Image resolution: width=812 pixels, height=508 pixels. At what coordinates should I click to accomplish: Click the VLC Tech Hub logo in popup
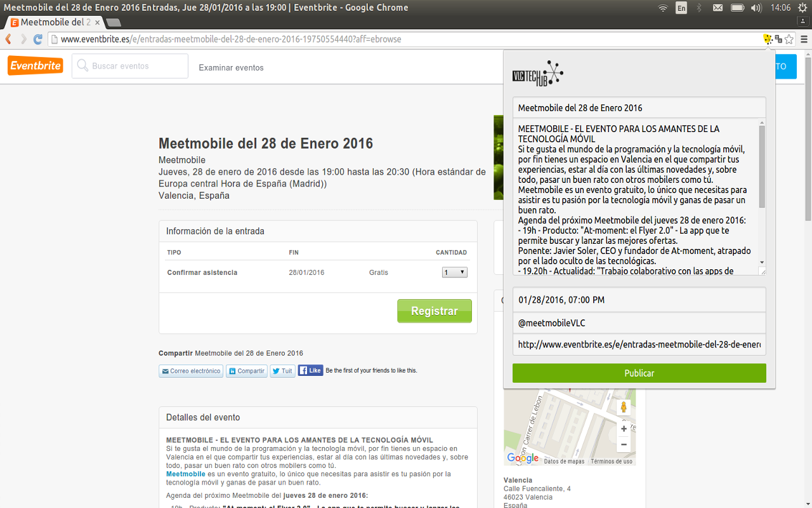[x=538, y=74]
